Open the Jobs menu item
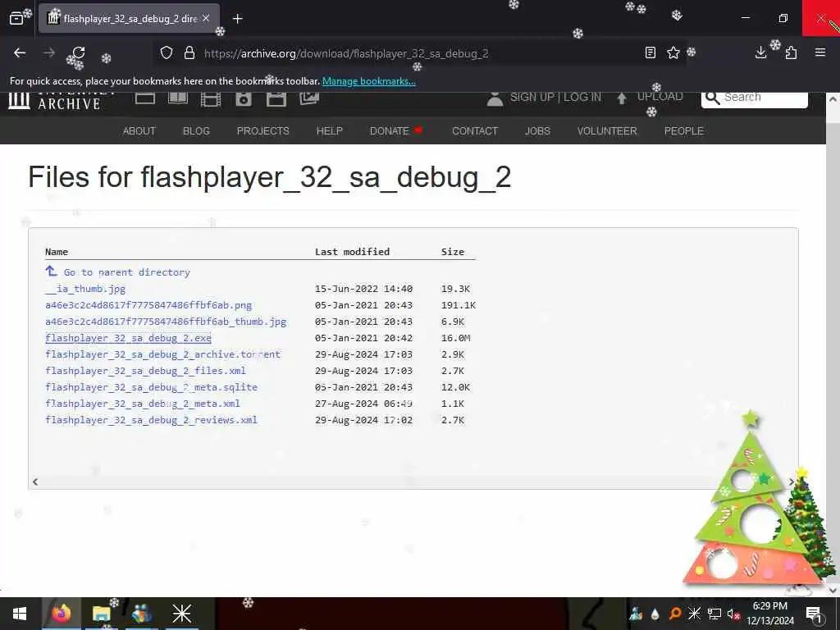Screen dimensions: 840x630 coord(537,130)
